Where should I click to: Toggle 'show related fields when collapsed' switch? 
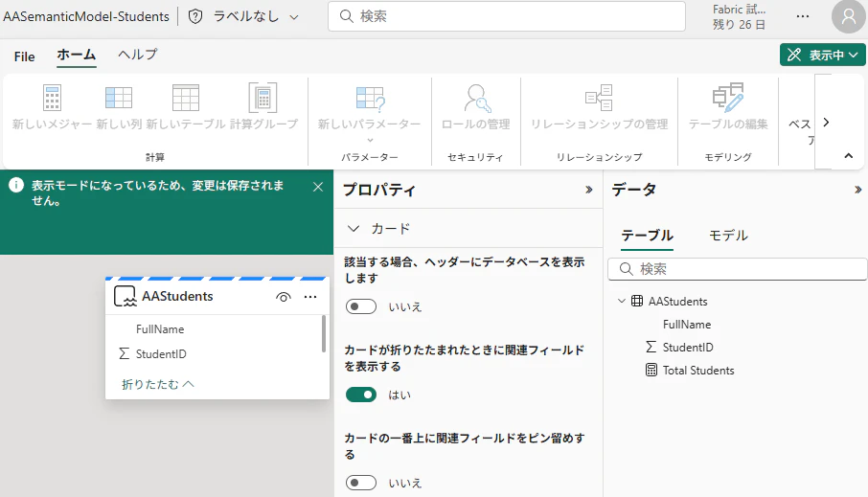coord(361,395)
